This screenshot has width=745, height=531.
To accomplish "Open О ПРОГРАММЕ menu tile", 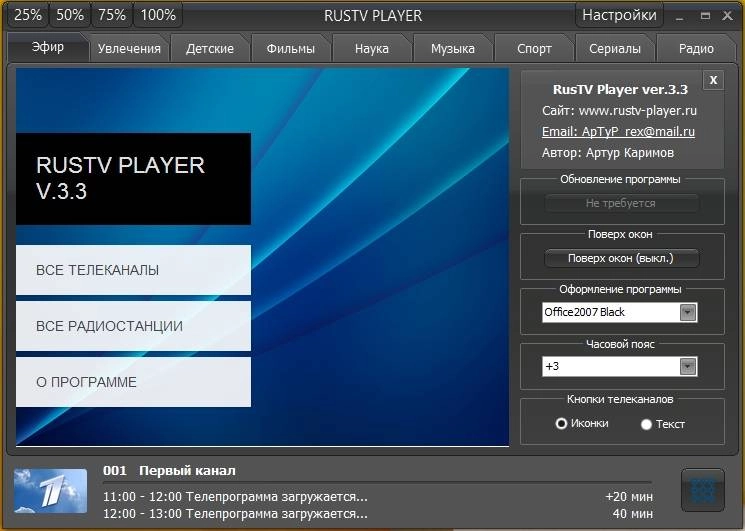I will (x=133, y=382).
